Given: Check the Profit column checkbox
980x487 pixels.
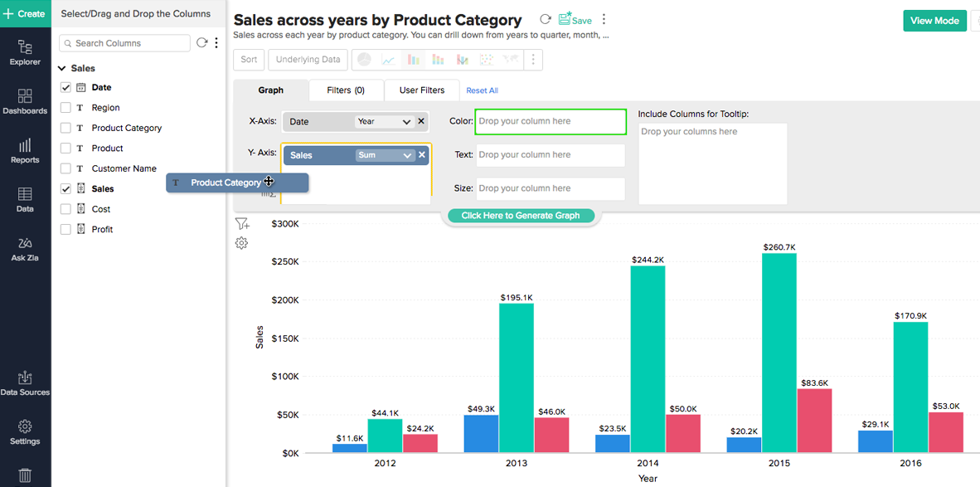Looking at the screenshot, I should 65,230.
